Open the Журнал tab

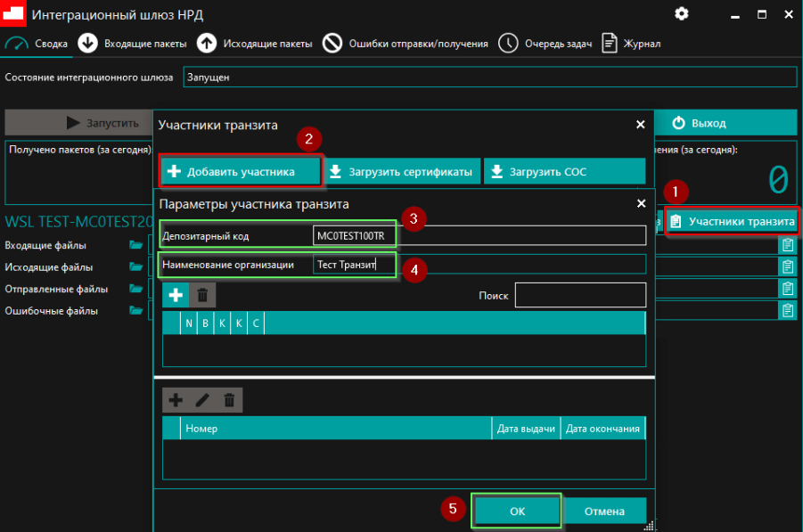coord(632,44)
